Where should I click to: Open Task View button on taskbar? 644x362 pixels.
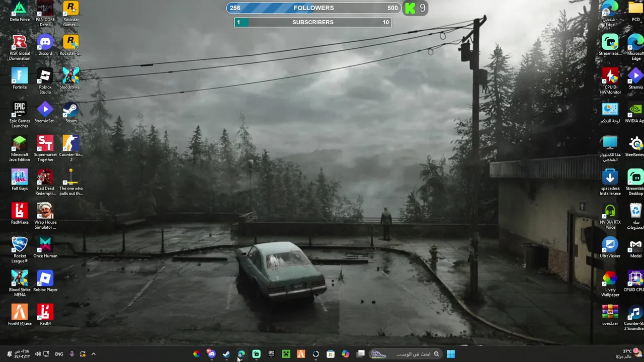pyautogui.click(x=360, y=354)
